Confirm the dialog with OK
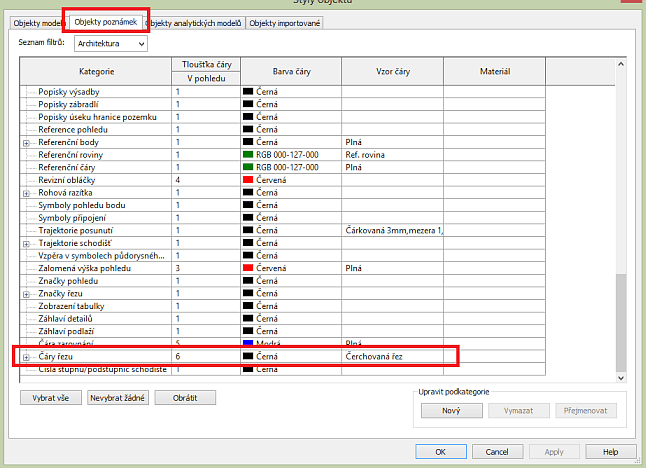This screenshot has width=646, height=468. point(440,452)
